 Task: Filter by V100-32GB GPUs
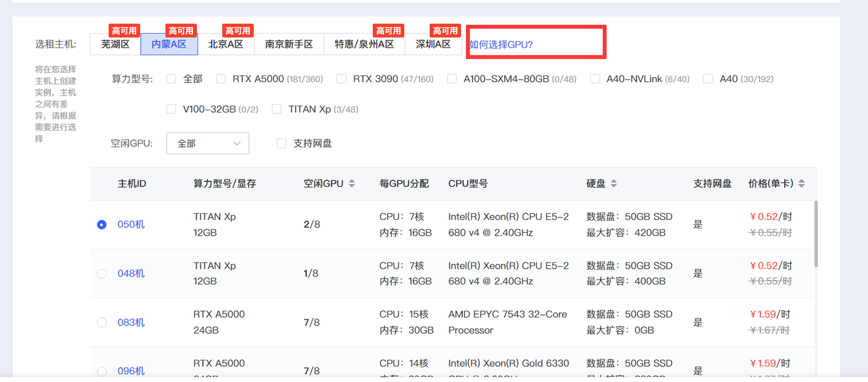pos(171,109)
